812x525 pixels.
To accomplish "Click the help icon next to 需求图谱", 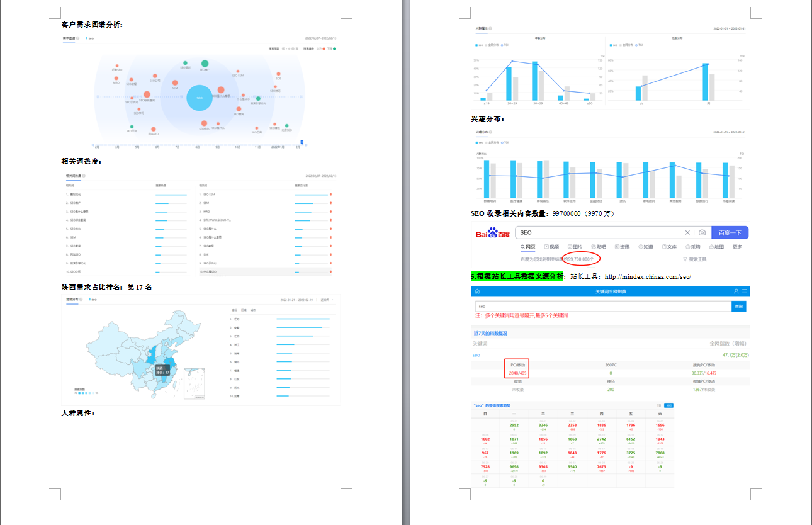I will tap(78, 38).
